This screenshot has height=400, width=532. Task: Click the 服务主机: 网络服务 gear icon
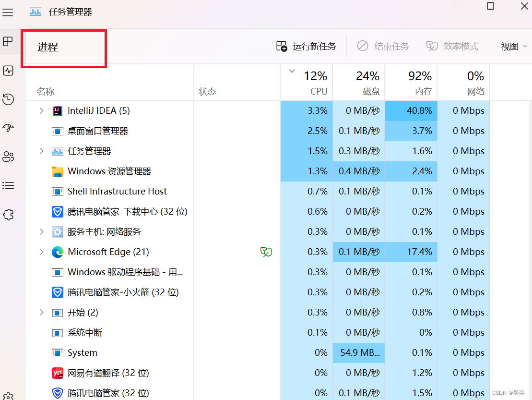pyautogui.click(x=58, y=232)
